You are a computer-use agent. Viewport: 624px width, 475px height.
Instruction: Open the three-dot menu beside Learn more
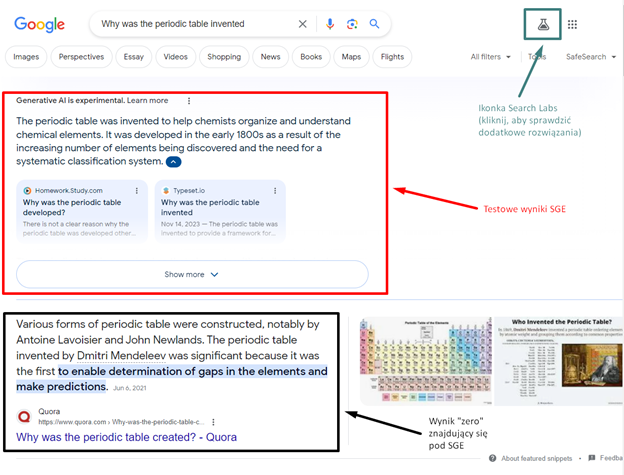189,100
